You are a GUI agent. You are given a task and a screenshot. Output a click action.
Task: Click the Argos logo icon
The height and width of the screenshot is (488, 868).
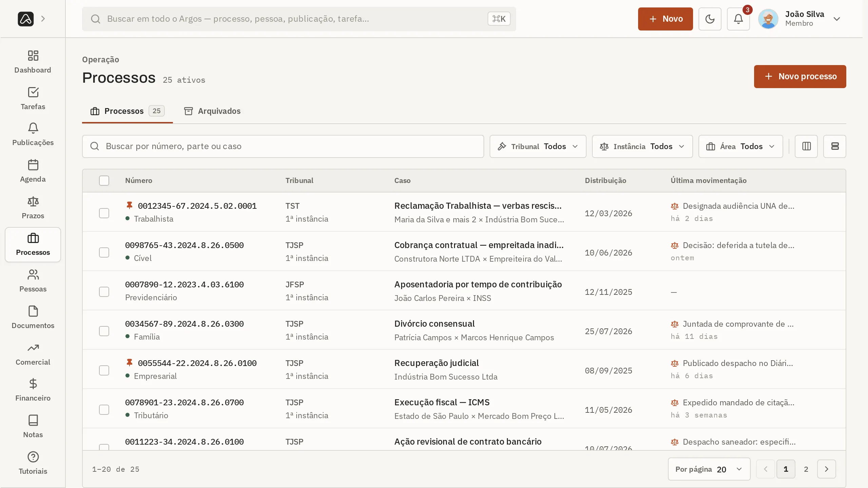tap(26, 19)
